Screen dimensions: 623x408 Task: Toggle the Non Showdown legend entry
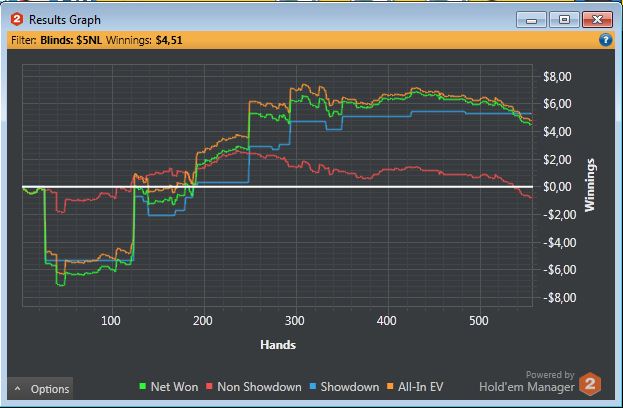(253, 387)
